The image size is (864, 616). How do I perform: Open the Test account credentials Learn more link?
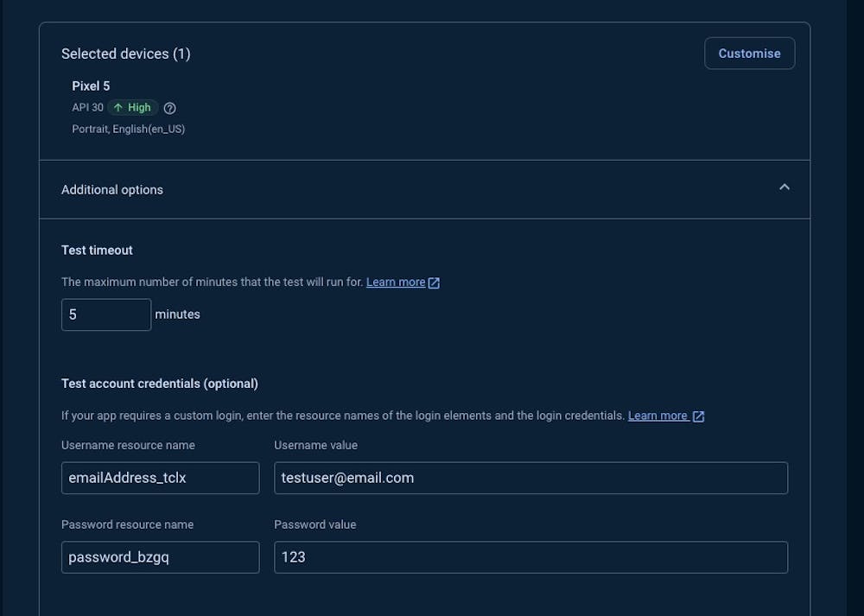click(x=658, y=416)
